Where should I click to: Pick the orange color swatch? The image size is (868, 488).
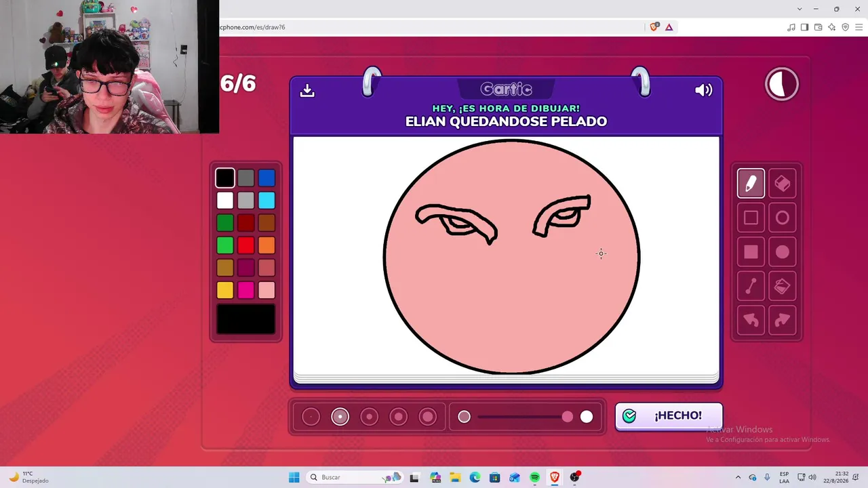tap(267, 245)
